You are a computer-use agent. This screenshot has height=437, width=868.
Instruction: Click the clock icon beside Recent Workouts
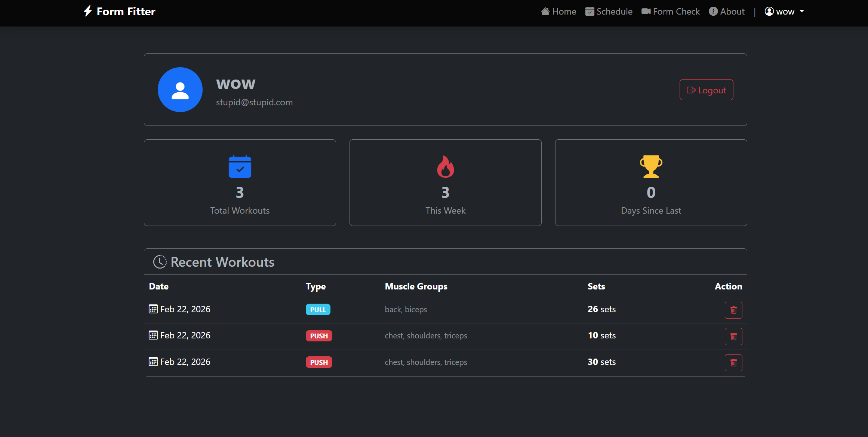click(x=160, y=262)
